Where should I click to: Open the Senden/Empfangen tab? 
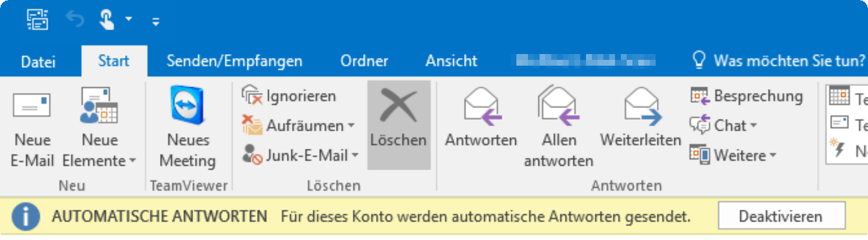click(234, 61)
